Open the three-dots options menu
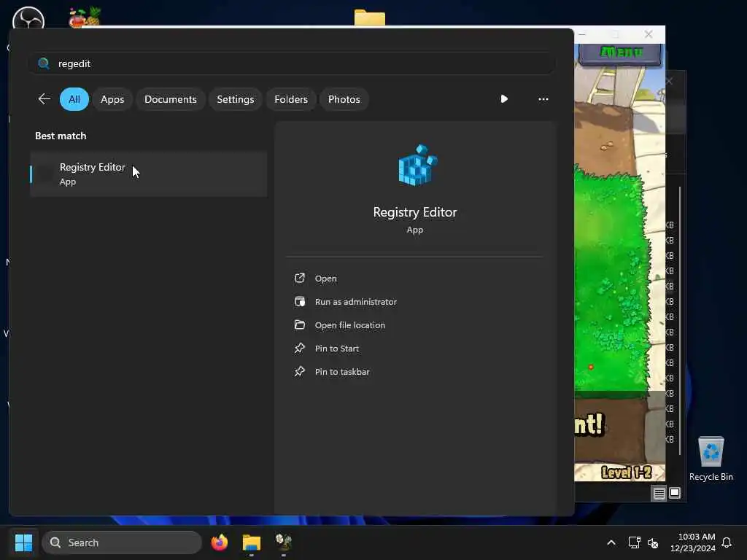This screenshot has width=747, height=560. [543, 99]
